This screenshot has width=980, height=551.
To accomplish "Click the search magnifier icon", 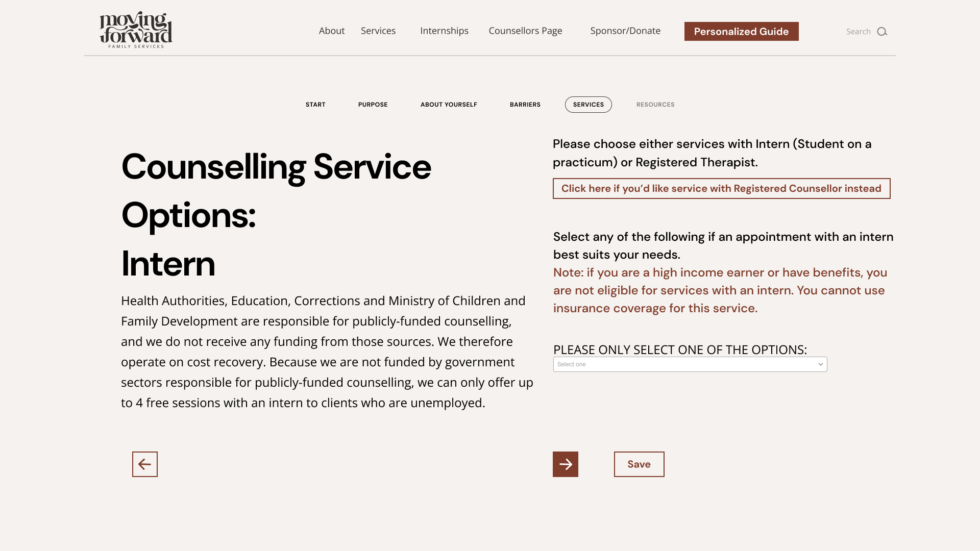I will pos(882,32).
